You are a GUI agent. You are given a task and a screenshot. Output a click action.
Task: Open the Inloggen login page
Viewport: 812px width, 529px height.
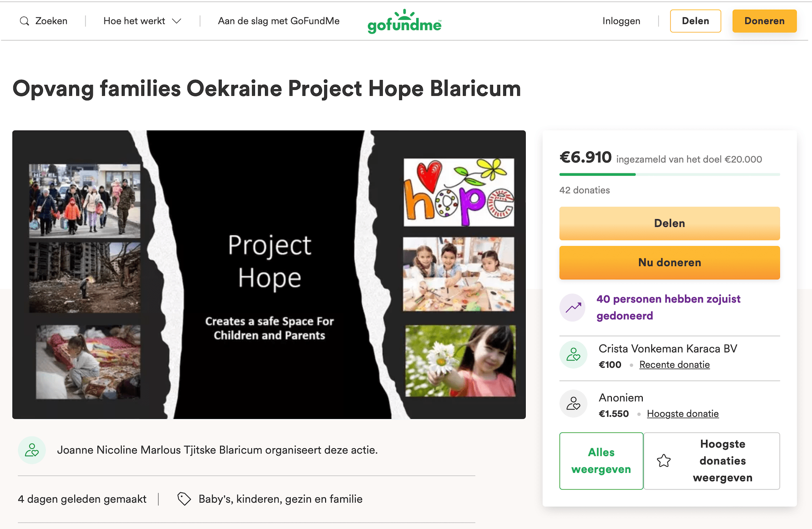[x=621, y=21]
